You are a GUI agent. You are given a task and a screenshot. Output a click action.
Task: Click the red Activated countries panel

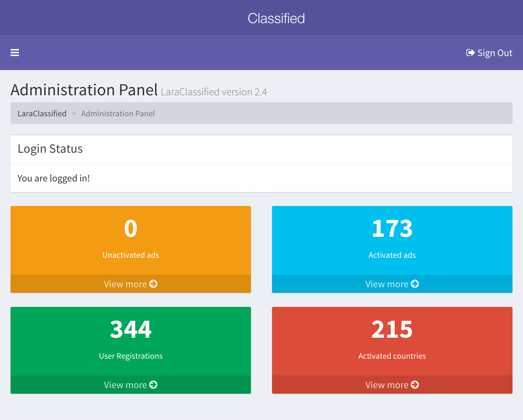pos(392,329)
